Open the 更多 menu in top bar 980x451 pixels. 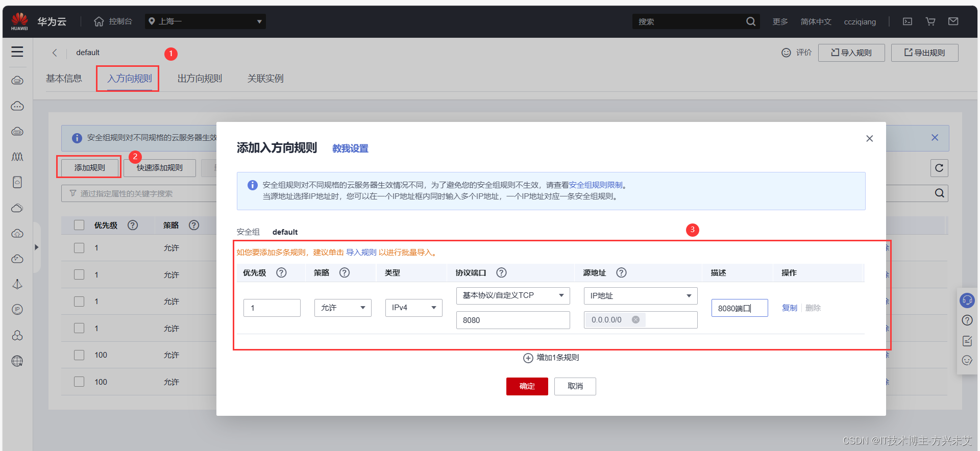780,21
